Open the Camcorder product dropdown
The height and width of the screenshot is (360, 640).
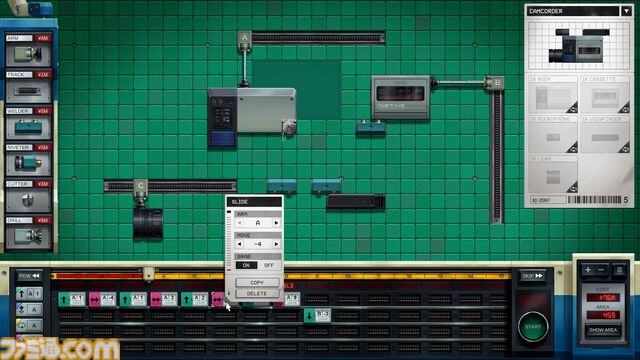pyautogui.click(x=626, y=11)
